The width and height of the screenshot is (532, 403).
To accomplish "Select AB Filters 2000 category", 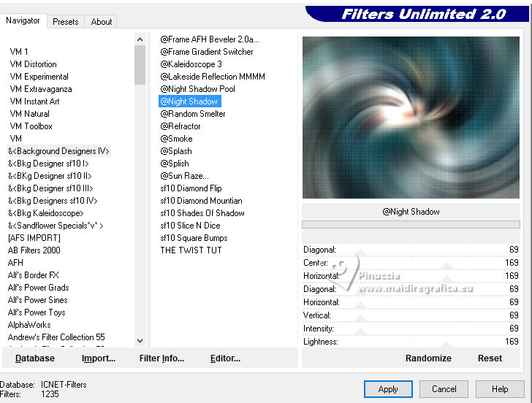I will [x=34, y=250].
